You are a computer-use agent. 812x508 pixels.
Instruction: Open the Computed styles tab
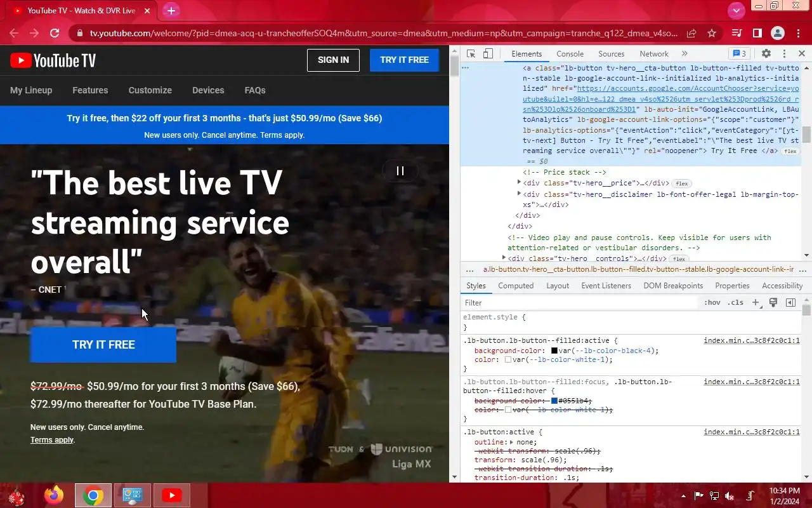click(516, 286)
